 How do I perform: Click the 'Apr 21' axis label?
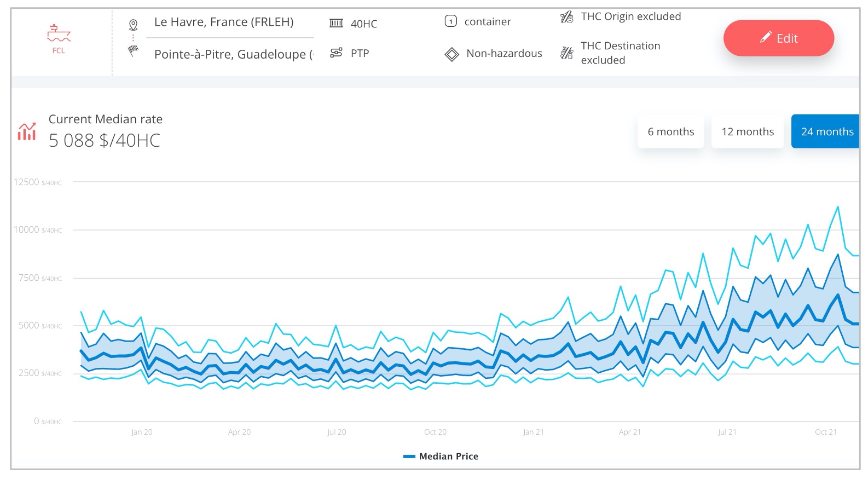point(630,432)
